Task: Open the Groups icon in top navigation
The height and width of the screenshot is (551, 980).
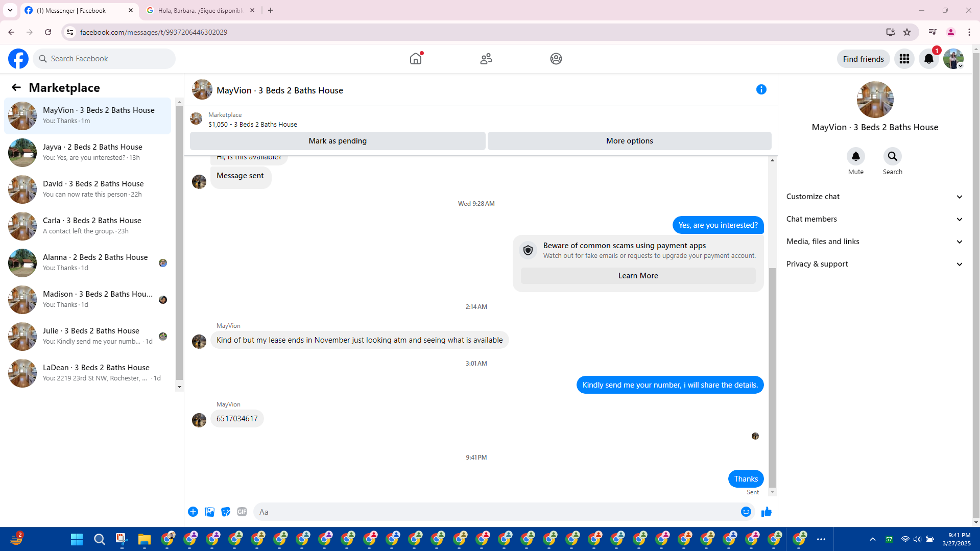Action: click(556, 59)
